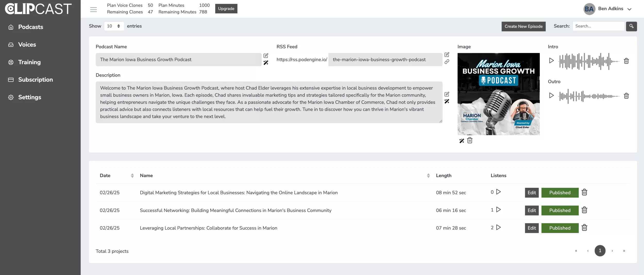
Task: Delete the Intro audio with trash icon
Action: [626, 61]
